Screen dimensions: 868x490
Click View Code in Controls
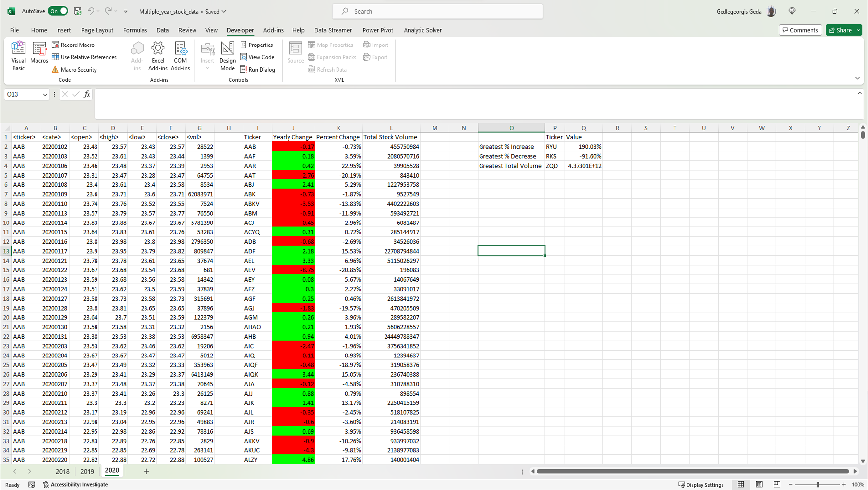257,57
